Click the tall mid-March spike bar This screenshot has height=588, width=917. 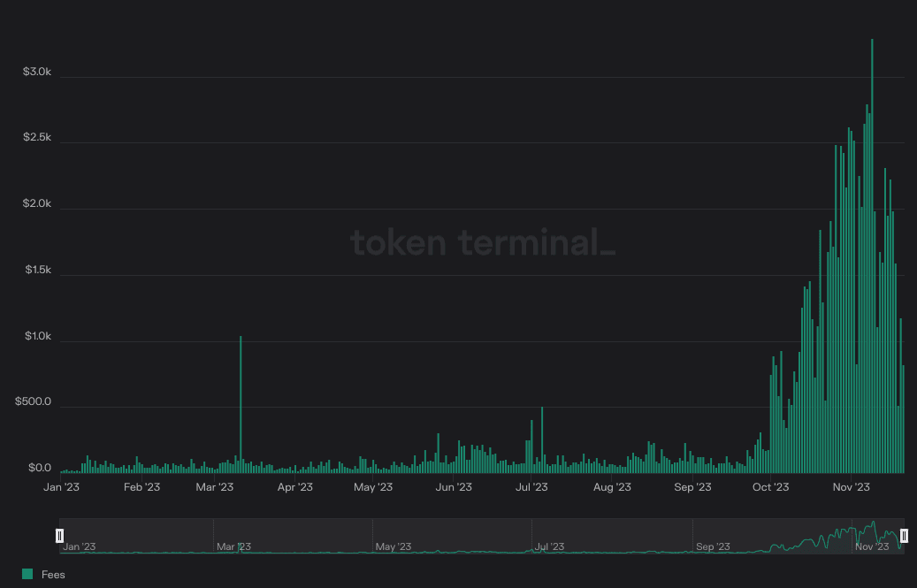pos(241,404)
